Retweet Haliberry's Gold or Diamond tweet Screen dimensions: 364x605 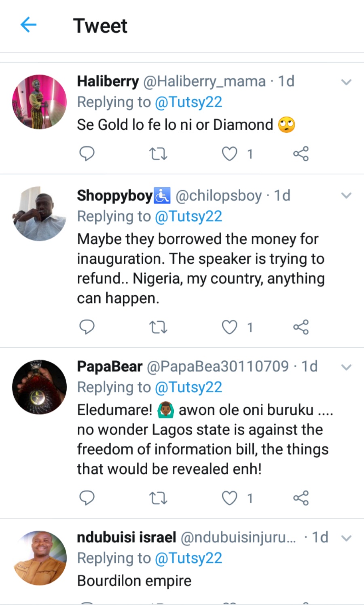(158, 154)
